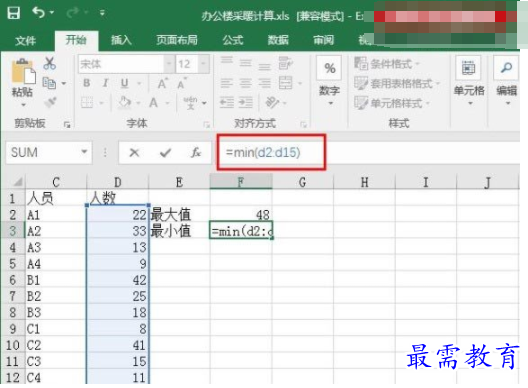528x388 pixels.
Task: Save the workbook with the floppy icon
Action: [x=14, y=13]
